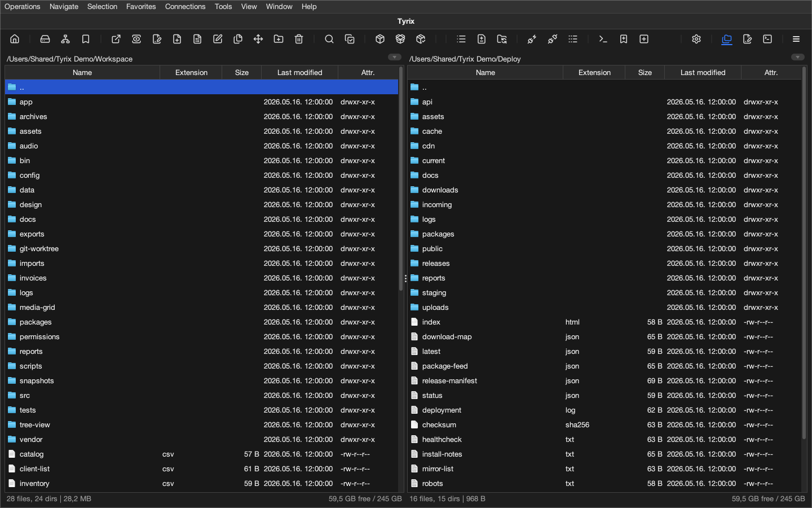Expand left panel path history dropdown
812x508 pixels.
click(x=395, y=57)
